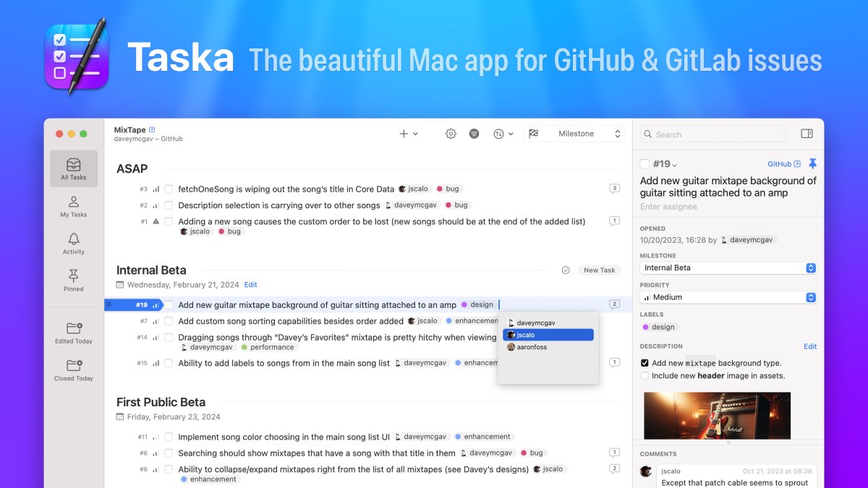Image resolution: width=868 pixels, height=488 pixels.
Task: Toggle the details panel layout icon
Action: 808,134
